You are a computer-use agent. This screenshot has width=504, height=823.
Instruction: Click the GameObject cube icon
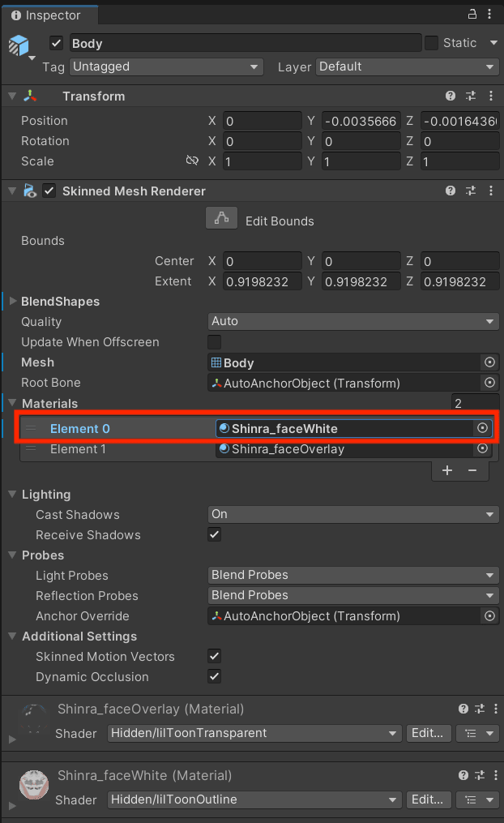click(19, 45)
